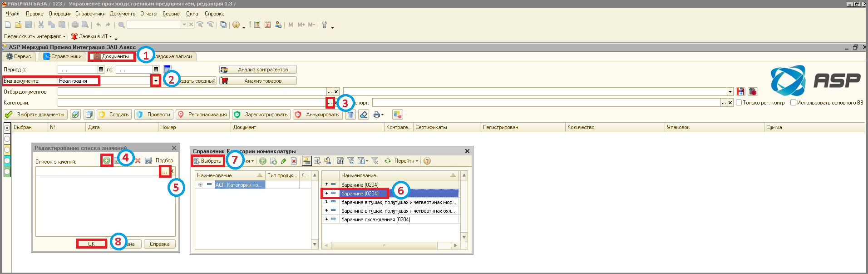The height and width of the screenshot is (274, 868).
Task: Open the calculator icon in main toolbar
Action: tap(257, 25)
